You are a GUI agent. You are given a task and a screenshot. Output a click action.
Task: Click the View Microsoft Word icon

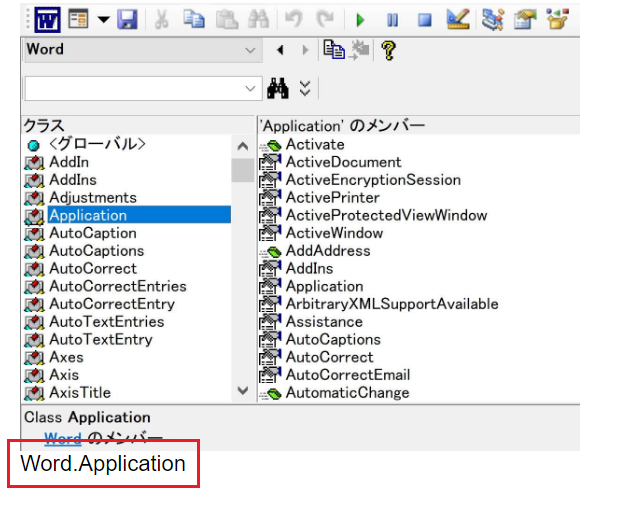click(x=47, y=19)
